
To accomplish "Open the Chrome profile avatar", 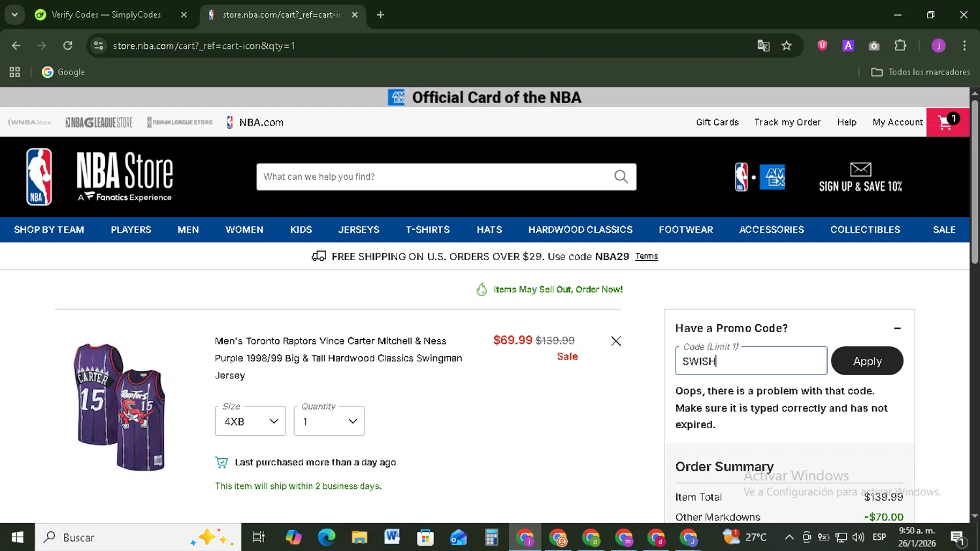I will 939,46.
